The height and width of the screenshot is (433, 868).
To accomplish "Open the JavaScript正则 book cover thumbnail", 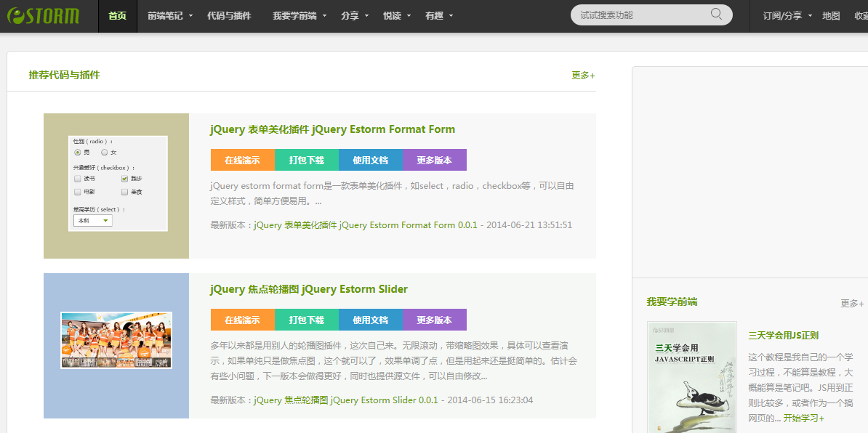I will pyautogui.click(x=692, y=377).
